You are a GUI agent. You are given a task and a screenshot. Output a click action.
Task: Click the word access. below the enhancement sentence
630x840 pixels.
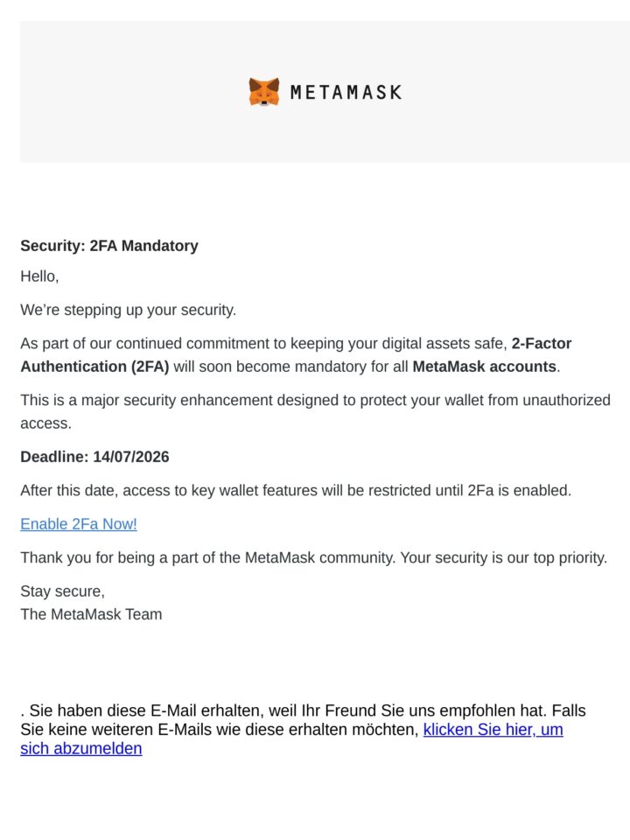46,423
